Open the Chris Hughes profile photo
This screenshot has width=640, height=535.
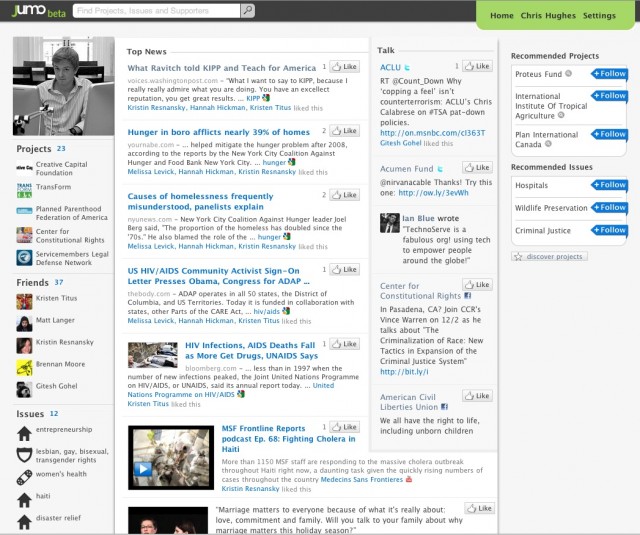pyautogui.click(x=63, y=86)
